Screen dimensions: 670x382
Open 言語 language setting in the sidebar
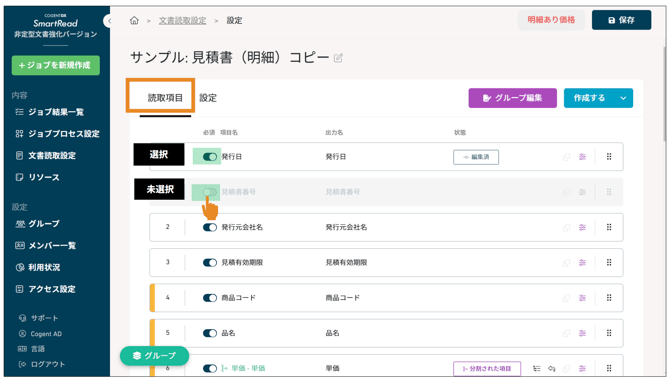coord(31,349)
